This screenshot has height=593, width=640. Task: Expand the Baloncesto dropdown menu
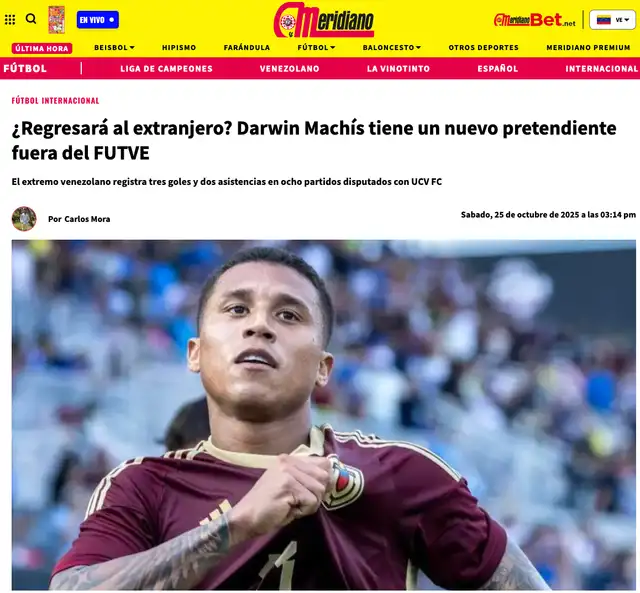[392, 48]
